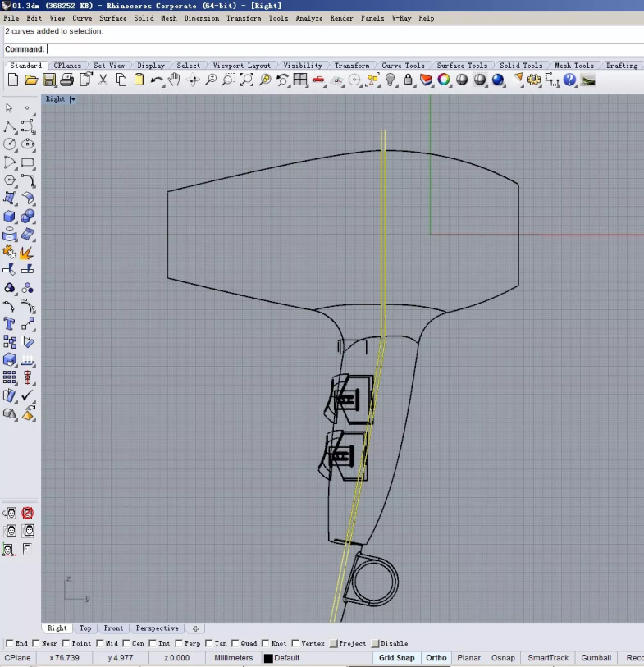The width and height of the screenshot is (644, 667).
Task: Open the Help question mark icon
Action: (569, 80)
